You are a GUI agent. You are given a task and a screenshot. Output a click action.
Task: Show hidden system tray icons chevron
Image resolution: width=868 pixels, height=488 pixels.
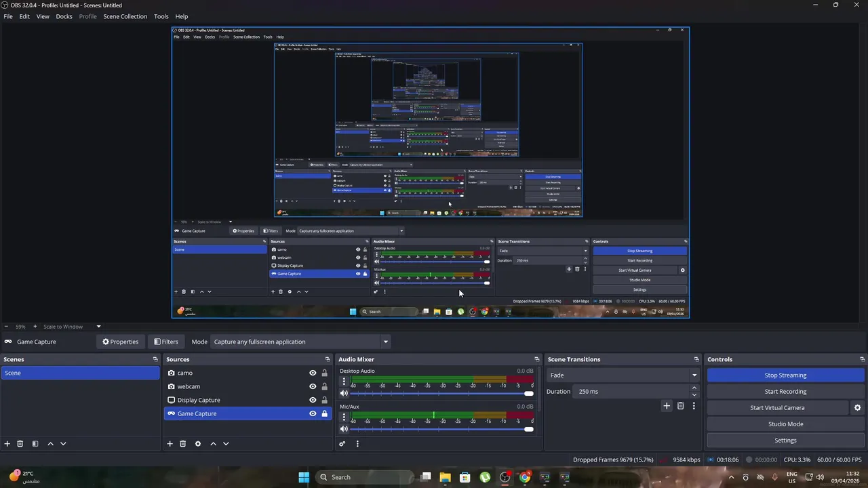(x=731, y=477)
